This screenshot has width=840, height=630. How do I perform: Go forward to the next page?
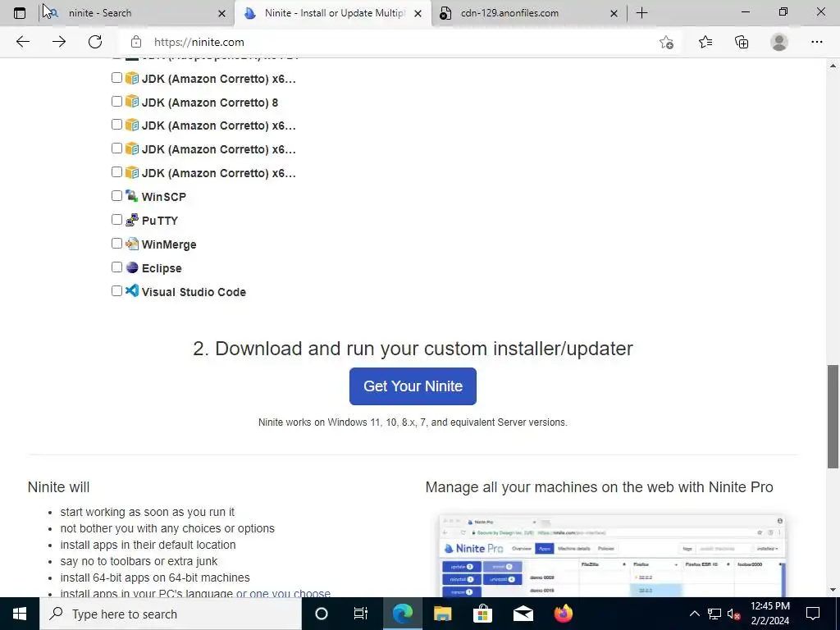point(59,42)
